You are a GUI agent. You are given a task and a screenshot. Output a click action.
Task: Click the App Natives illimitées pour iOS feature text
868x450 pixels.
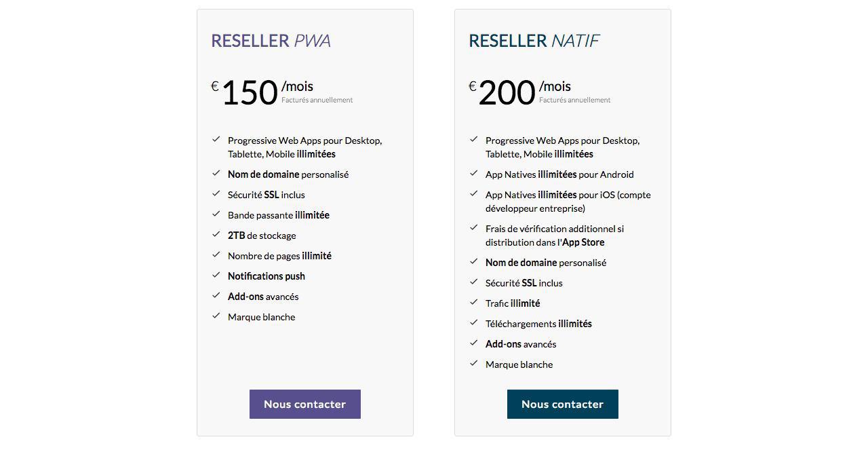point(568,202)
